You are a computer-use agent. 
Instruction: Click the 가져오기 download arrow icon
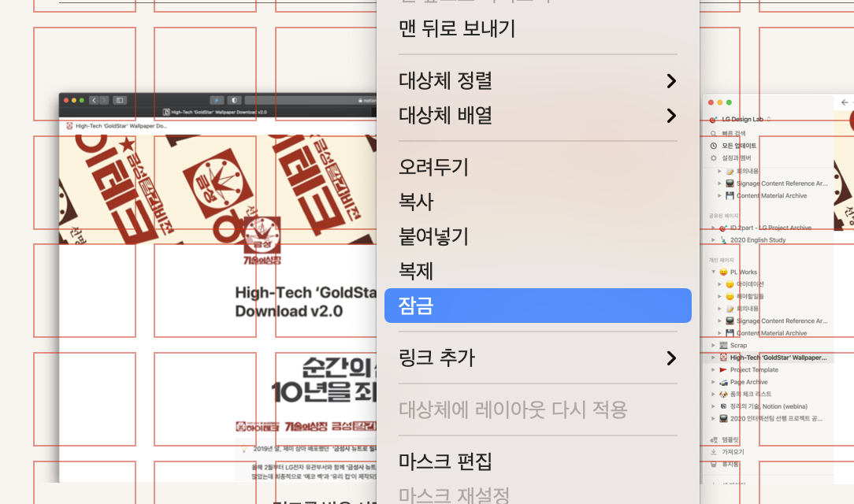(714, 452)
